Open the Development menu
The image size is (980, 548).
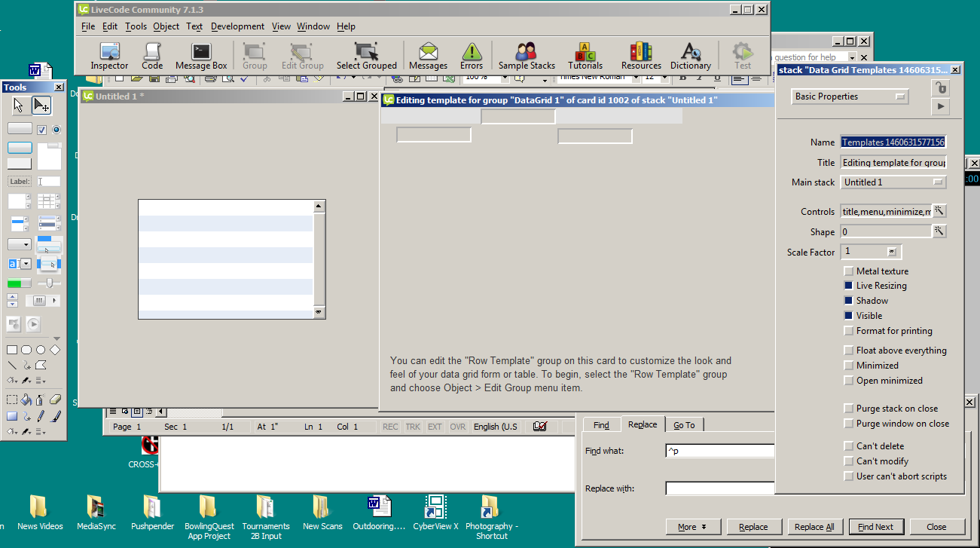pos(237,26)
